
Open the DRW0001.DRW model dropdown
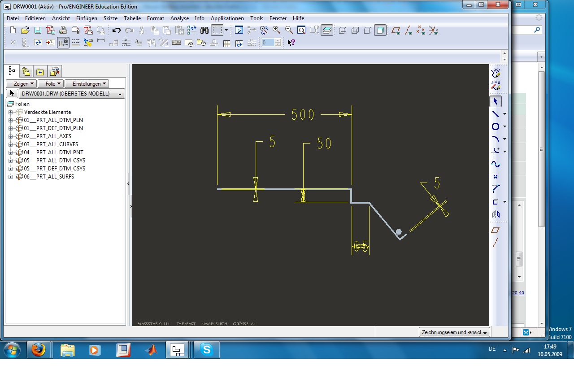coord(120,94)
